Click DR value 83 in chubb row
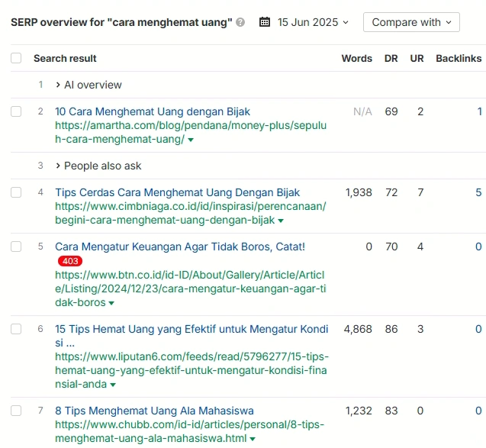Viewport: 486px width, 448px height. pyautogui.click(x=391, y=411)
